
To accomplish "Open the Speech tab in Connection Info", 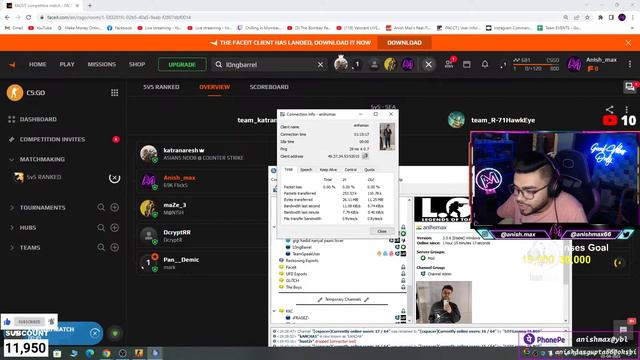I will (306, 170).
